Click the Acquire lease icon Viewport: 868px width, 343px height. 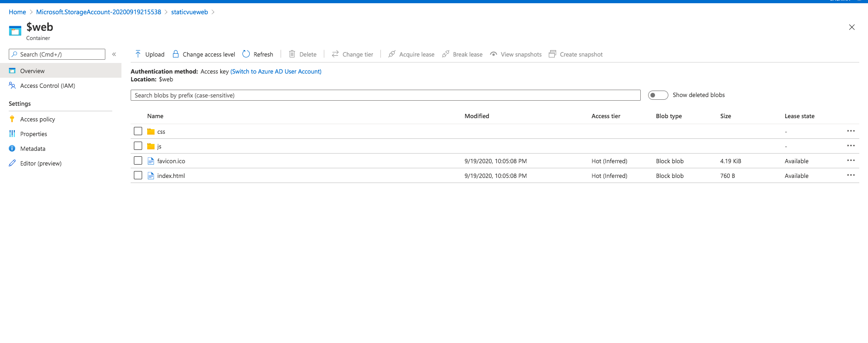tap(392, 54)
